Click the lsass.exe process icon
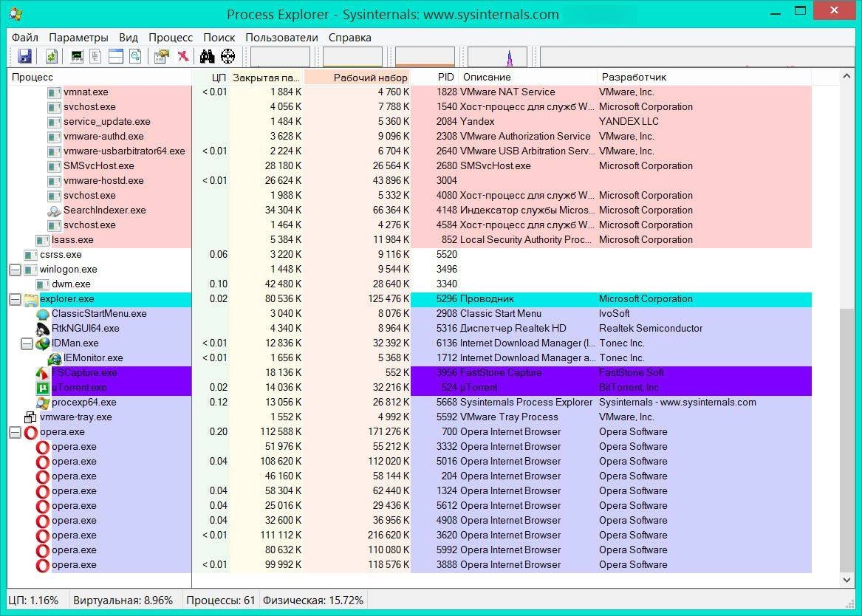862x616 pixels. [x=42, y=240]
